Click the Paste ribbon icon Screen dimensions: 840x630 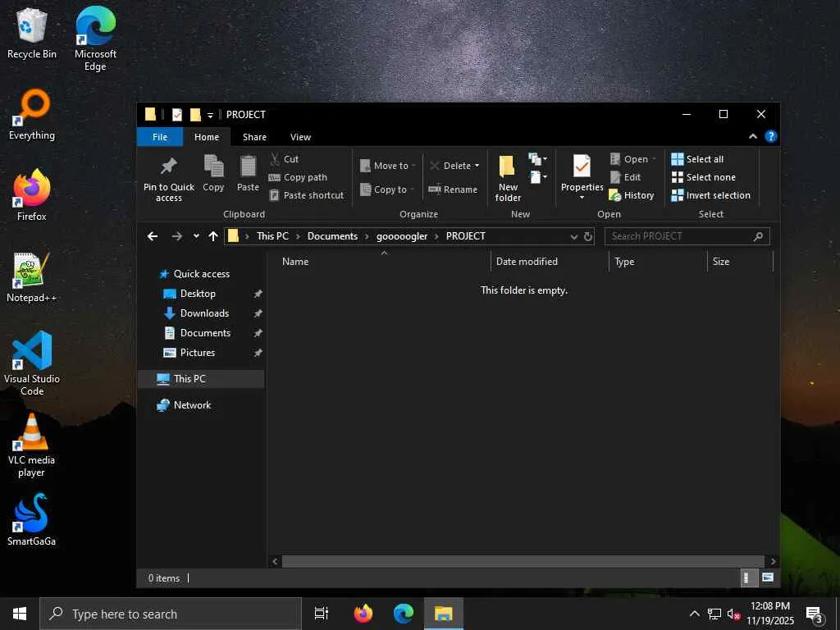click(x=248, y=173)
